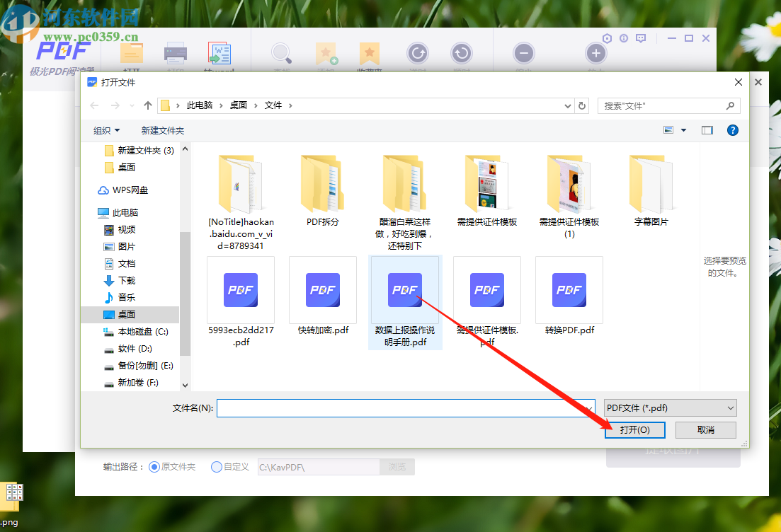Toggle the preview pane in the dialog
Image resolution: width=781 pixels, height=532 pixels.
[707, 130]
